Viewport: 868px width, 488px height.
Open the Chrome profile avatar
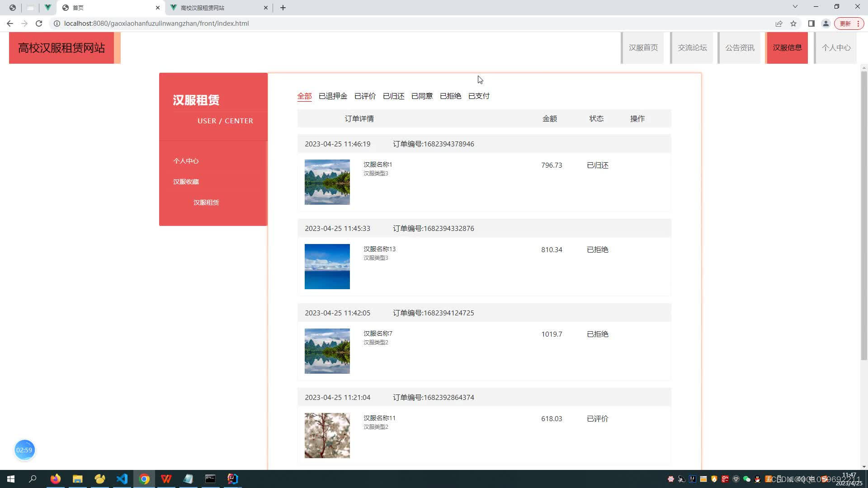pos(826,23)
